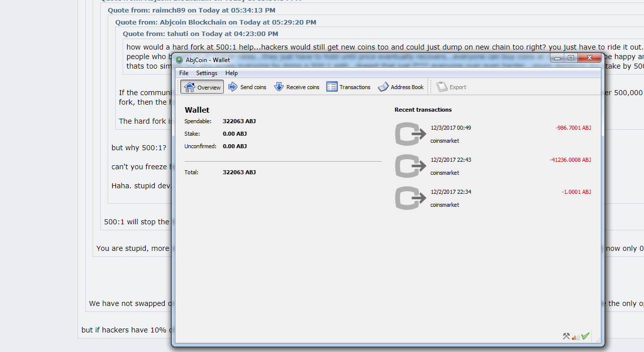This screenshot has height=352, width=644.
Task: Open the Address Book icon
Action: click(383, 87)
